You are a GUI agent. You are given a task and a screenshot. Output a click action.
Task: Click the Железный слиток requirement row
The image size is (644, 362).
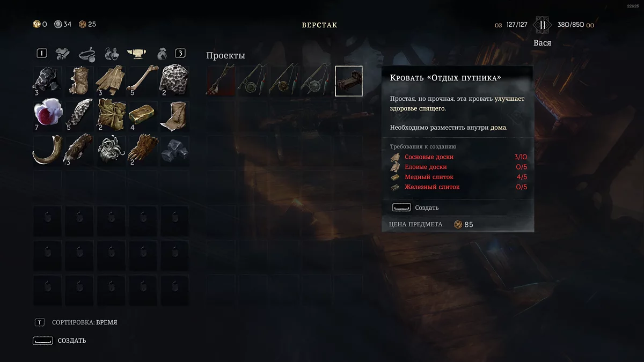coord(459,187)
